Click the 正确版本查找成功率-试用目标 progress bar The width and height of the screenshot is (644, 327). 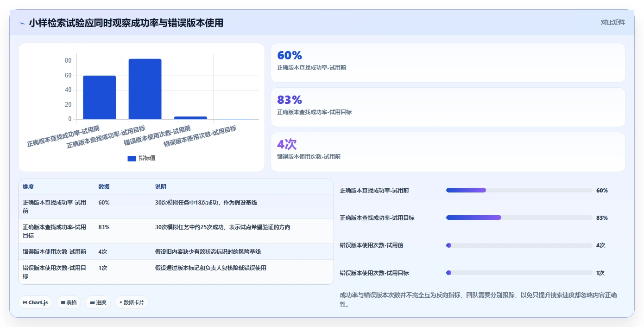[x=519, y=218]
